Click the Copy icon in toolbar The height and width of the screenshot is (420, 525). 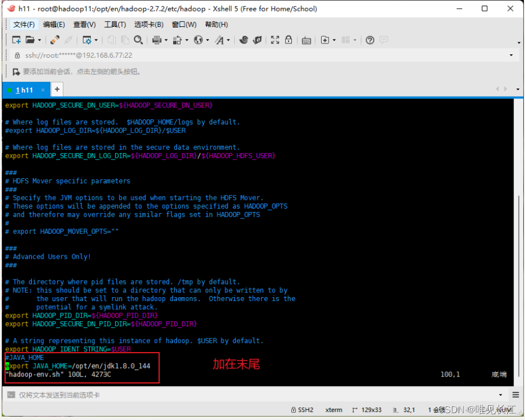pos(111,40)
